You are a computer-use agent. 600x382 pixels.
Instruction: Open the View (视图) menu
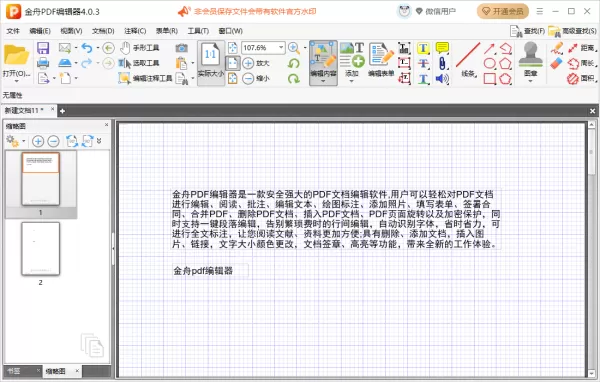coord(71,31)
